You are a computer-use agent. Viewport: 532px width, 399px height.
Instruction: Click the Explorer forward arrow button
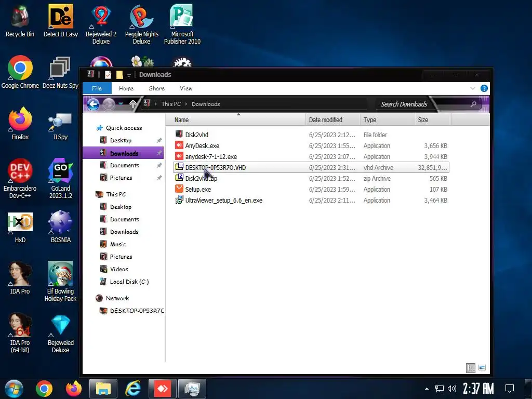click(x=109, y=104)
